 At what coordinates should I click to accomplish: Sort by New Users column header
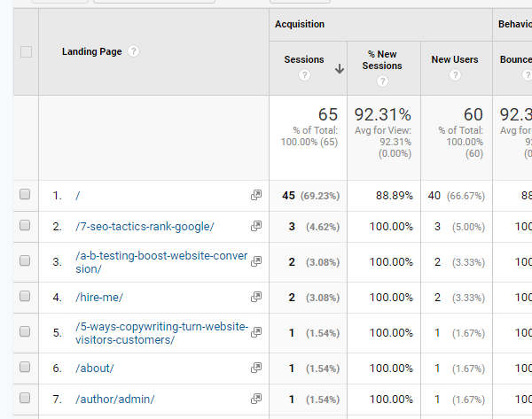click(x=455, y=59)
